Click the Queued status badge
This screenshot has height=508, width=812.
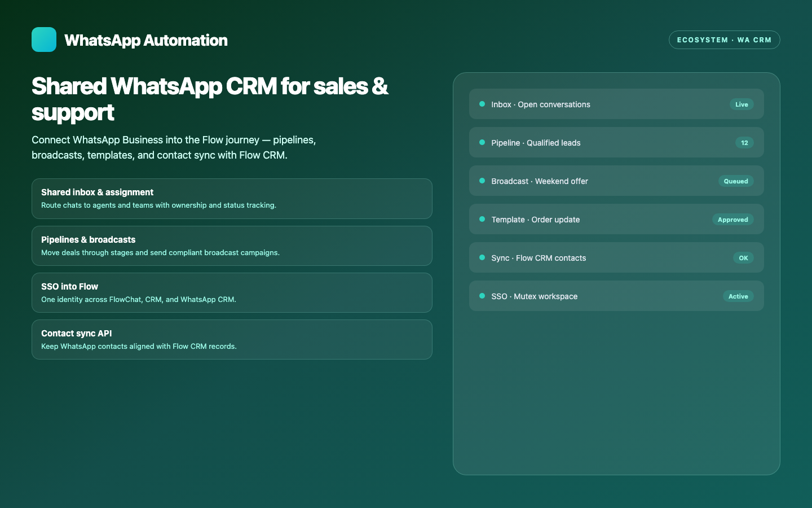[736, 181]
